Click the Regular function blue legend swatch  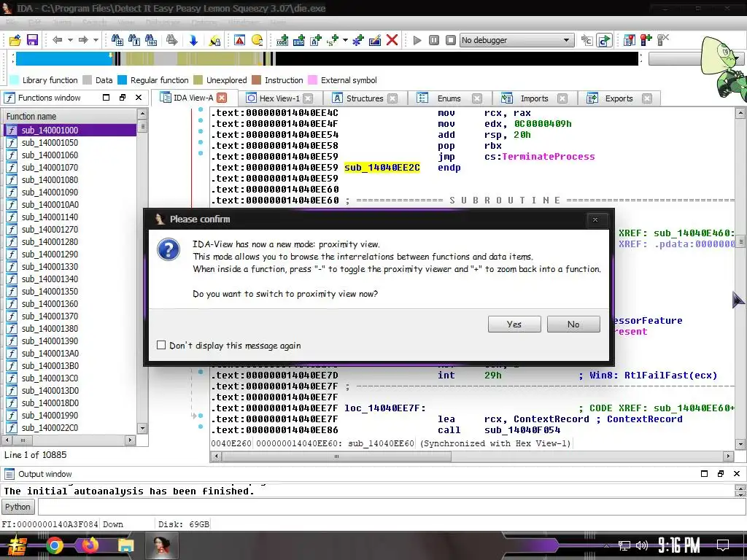123,79
